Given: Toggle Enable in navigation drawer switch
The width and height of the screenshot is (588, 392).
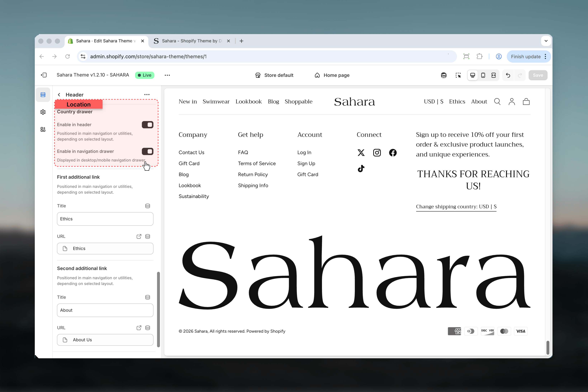Looking at the screenshot, I should coord(147,151).
